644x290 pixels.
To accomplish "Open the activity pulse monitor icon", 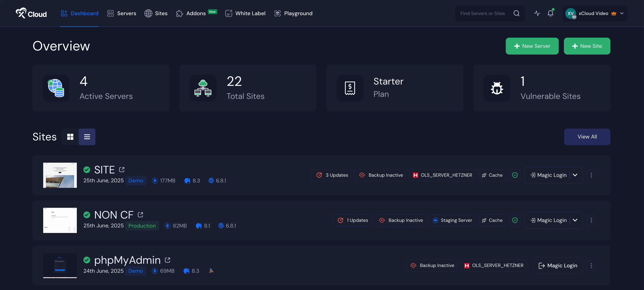I will [537, 13].
